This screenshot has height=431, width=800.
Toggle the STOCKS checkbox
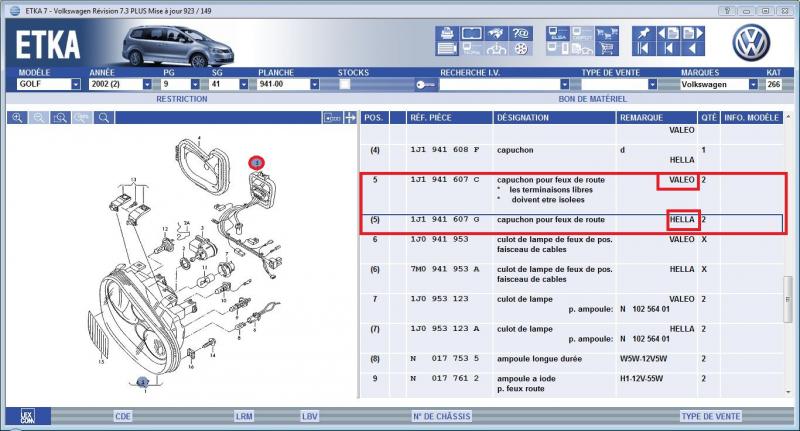coord(345,84)
